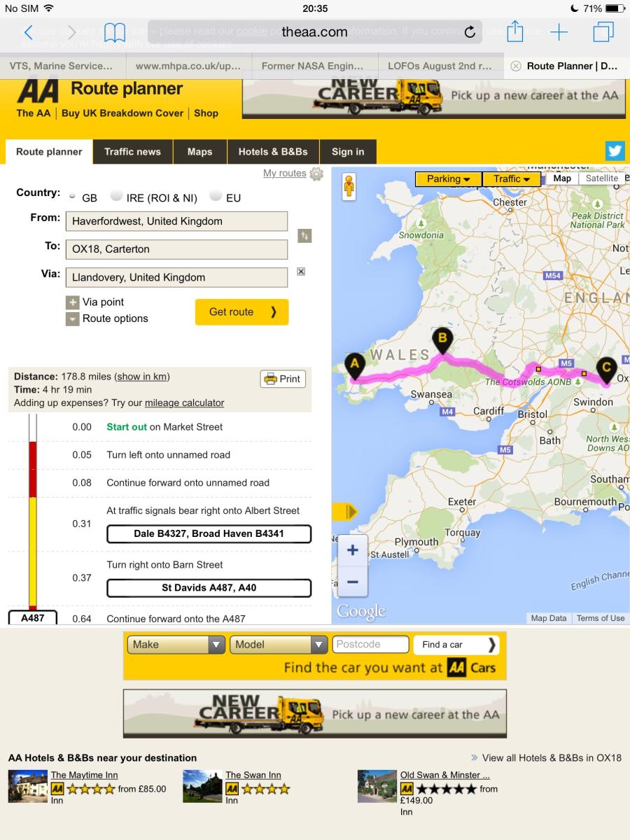
Task: Edit the Via Llandovery field
Action: coord(176,277)
